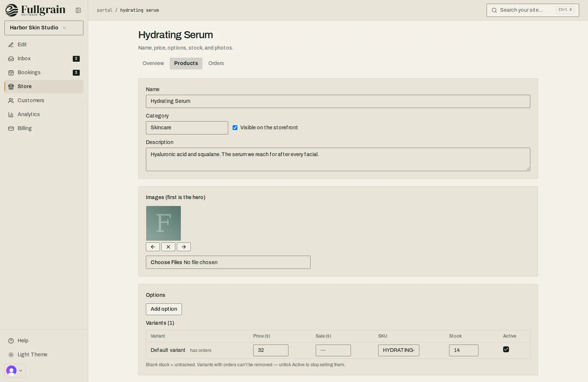Click Choose Files upload button
Viewport: 588px width, 382px height.
coord(166,262)
